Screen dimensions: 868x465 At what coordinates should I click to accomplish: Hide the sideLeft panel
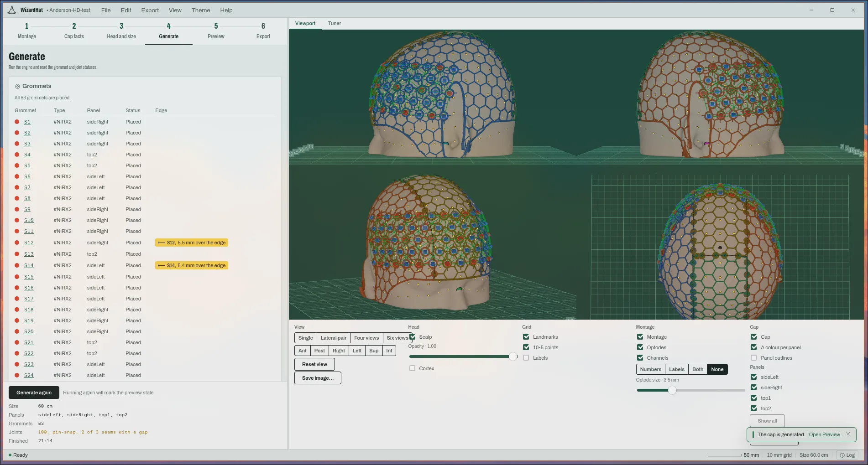tap(754, 377)
